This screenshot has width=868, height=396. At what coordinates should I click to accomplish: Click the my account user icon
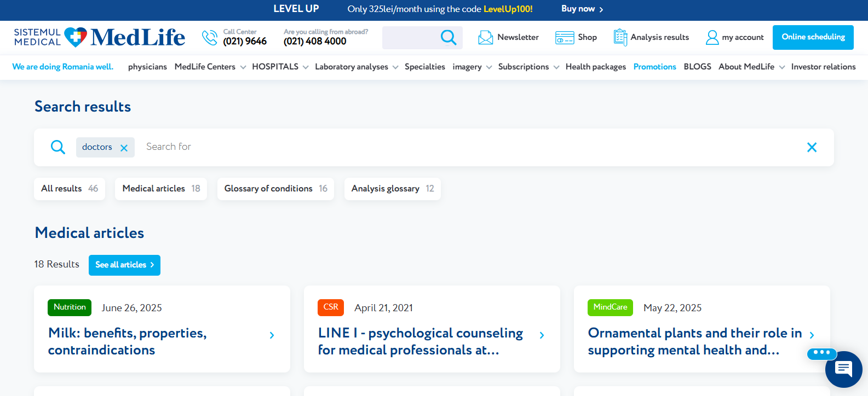[x=712, y=37]
